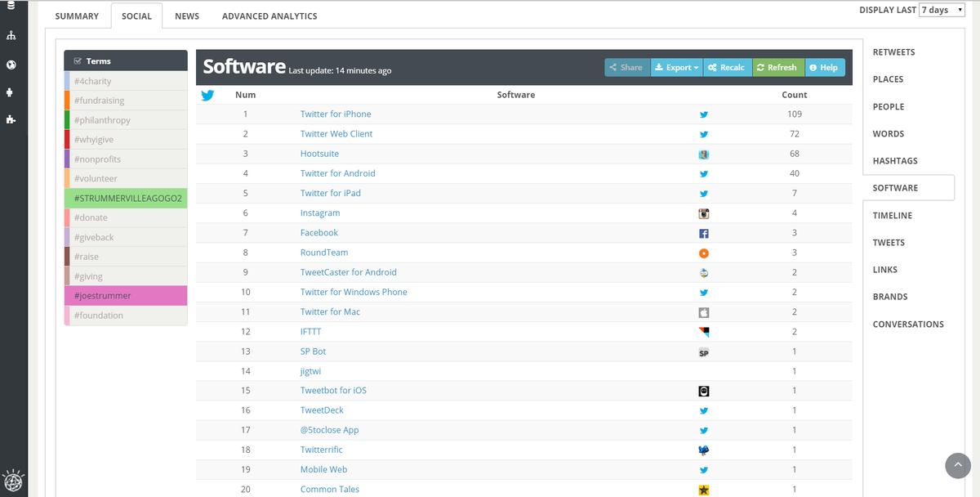Toggle the #philanthropy term
The width and height of the screenshot is (980, 497).
point(126,120)
